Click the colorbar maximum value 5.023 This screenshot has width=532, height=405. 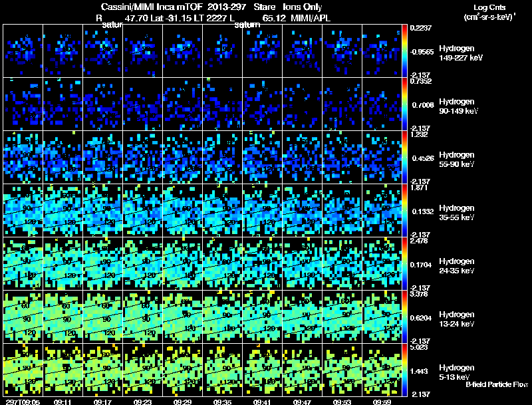[x=419, y=347]
